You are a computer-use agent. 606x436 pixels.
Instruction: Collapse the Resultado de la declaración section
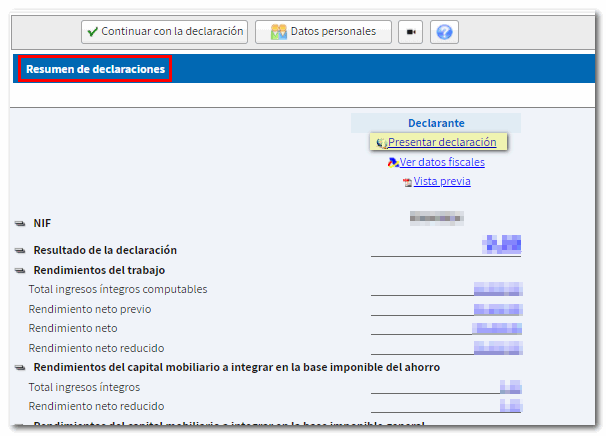click(x=20, y=251)
